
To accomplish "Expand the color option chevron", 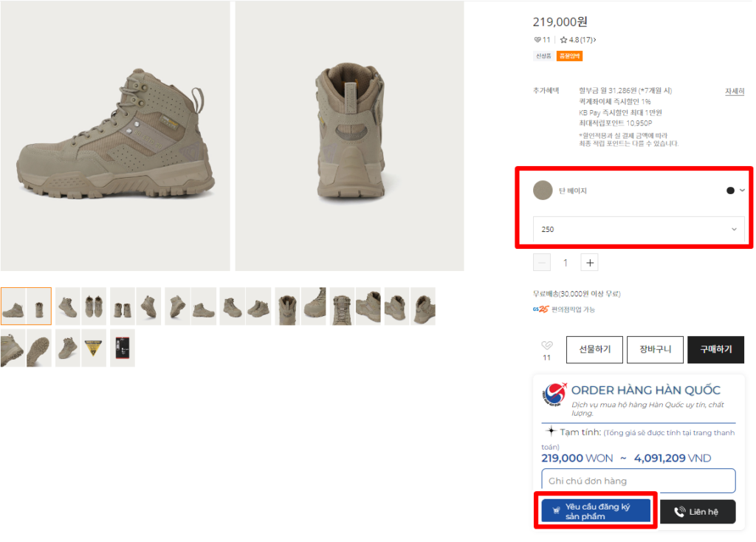I will (x=742, y=191).
